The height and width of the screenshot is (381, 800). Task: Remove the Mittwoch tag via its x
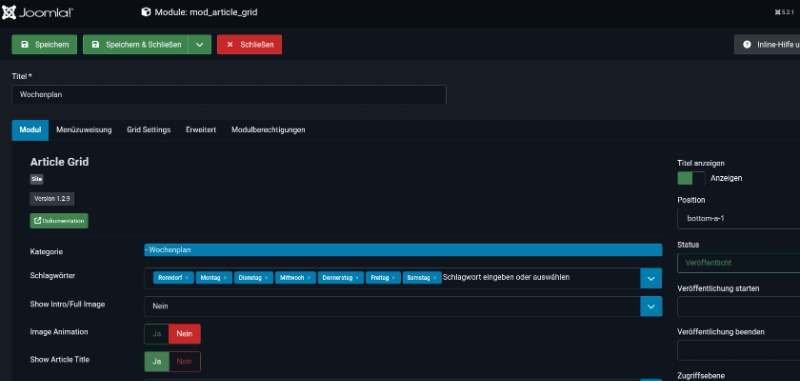(309, 278)
